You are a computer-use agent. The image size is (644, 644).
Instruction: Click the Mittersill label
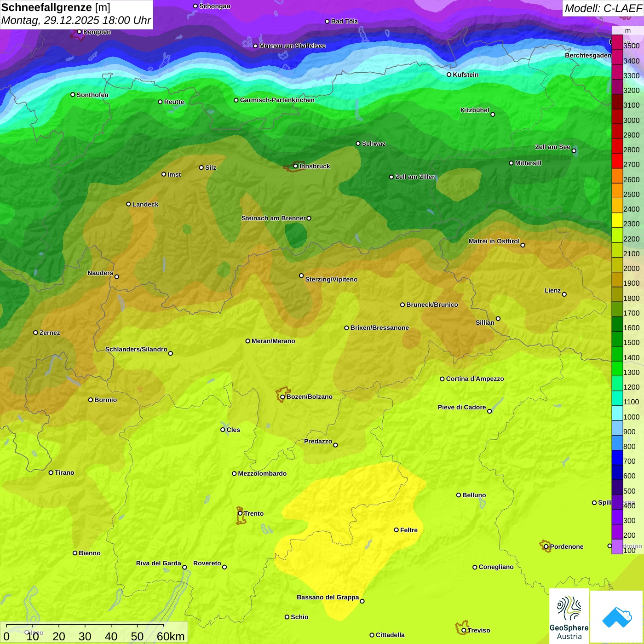[528, 163]
